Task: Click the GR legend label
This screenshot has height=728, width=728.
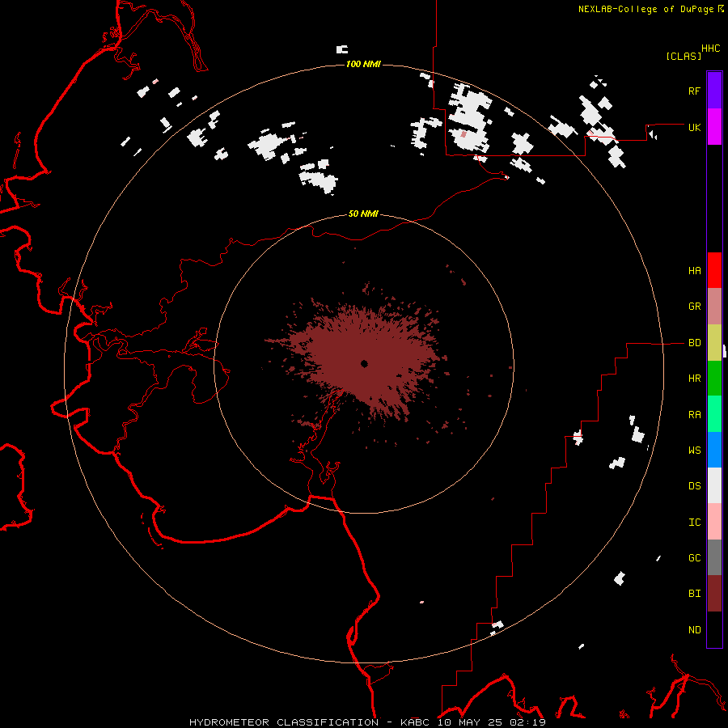Action: coord(694,307)
